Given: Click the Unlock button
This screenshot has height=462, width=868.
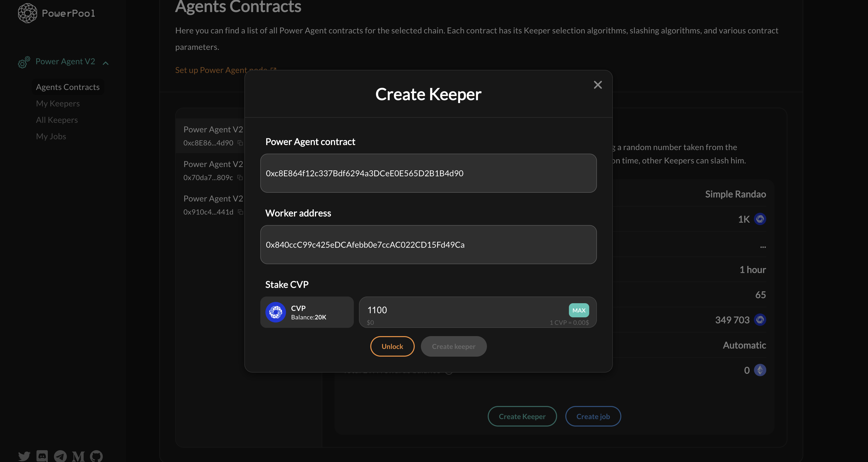Looking at the screenshot, I should coord(392,346).
